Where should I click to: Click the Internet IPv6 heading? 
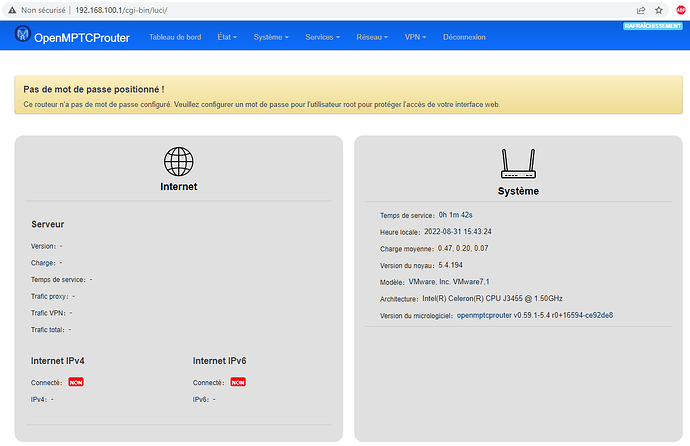[x=220, y=361]
